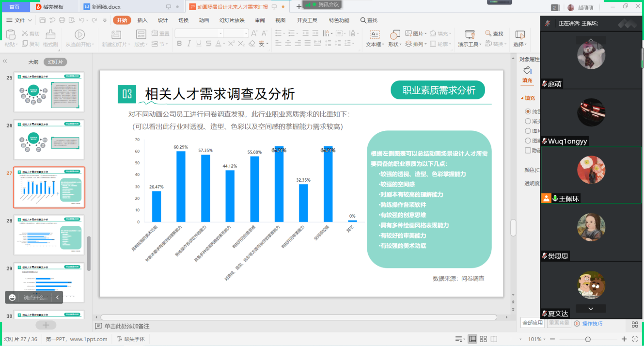The width and height of the screenshot is (644, 346).
Task: Tick the hide background graphics checkbox
Action: tap(528, 150)
